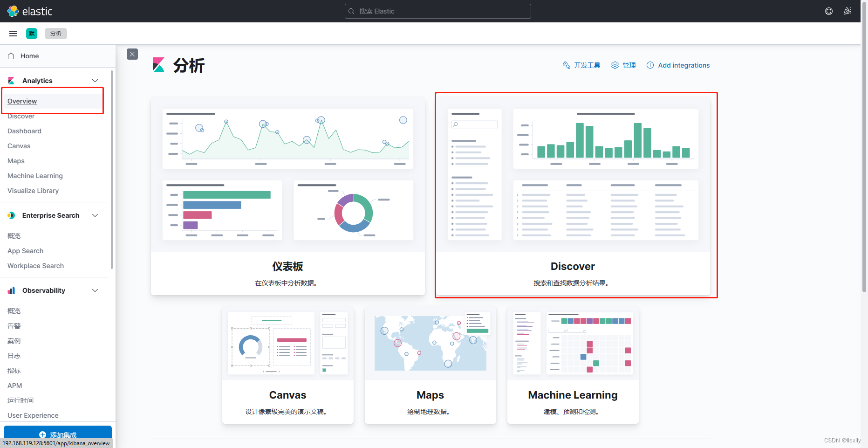Screen dimensions: 868x448
Task: Click the Kibana logo beside 分析 title
Action: coord(158,65)
